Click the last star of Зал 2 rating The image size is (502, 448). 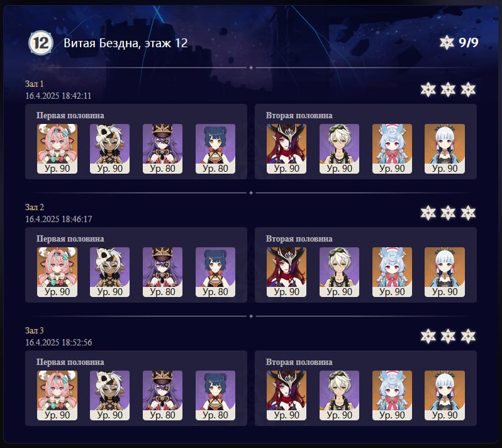pyautogui.click(x=468, y=213)
